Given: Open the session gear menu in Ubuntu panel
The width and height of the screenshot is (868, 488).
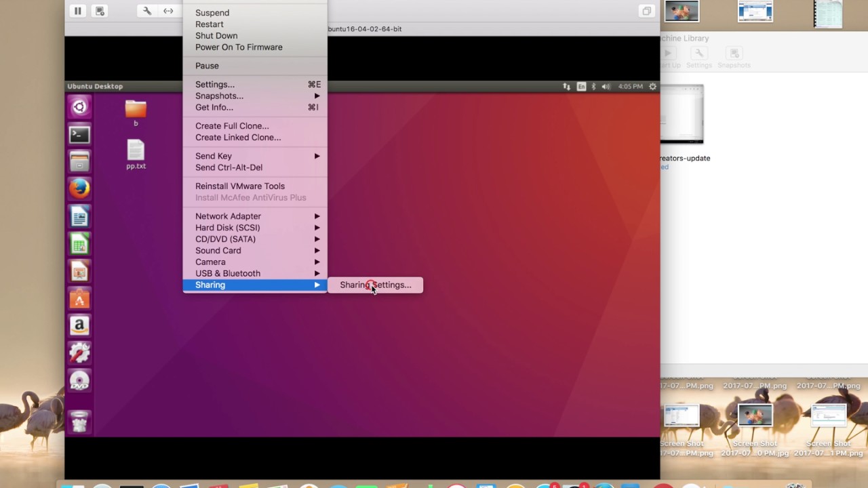Looking at the screenshot, I should [652, 87].
